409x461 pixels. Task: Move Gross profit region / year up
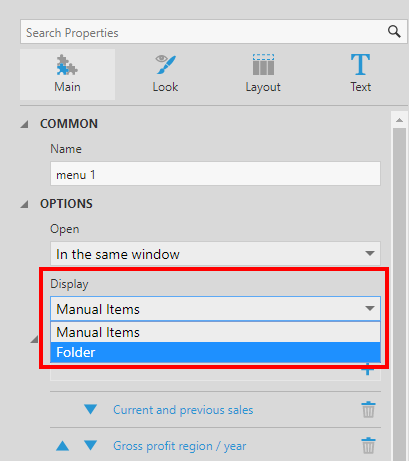click(x=62, y=446)
